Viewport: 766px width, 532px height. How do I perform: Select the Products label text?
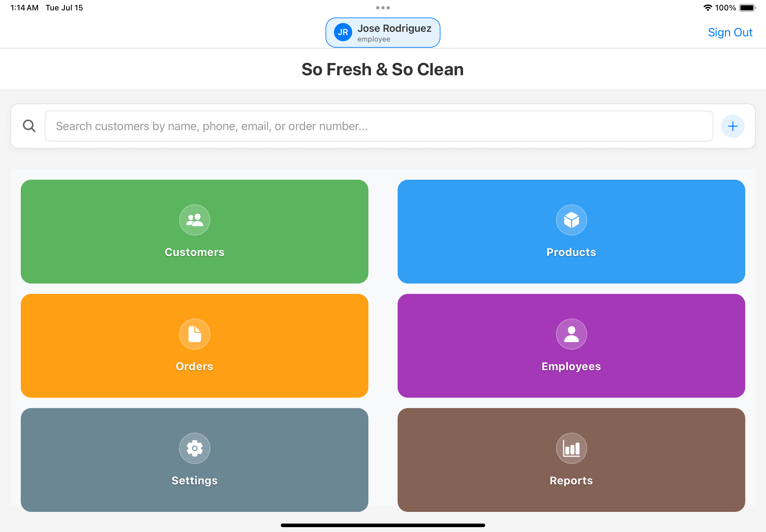571,252
